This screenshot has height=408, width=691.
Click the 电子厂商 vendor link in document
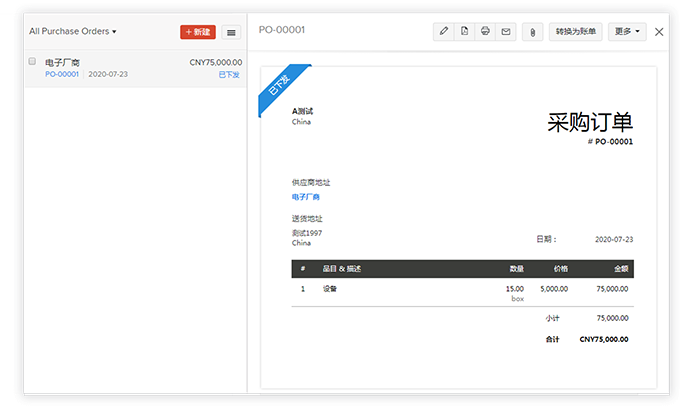point(307,197)
